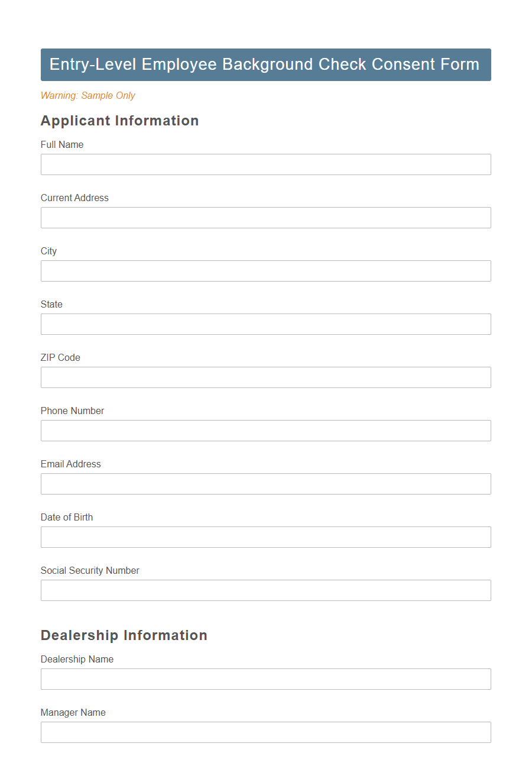Screen dimensions: 532x769
Task: Click the Full Name field label
Action: click(x=62, y=144)
